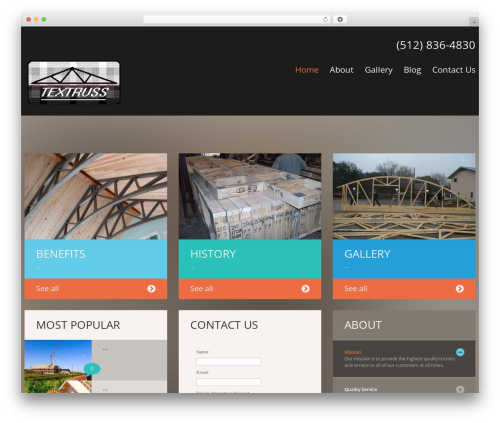Click the arrow icon on Gallery See all

point(460,289)
